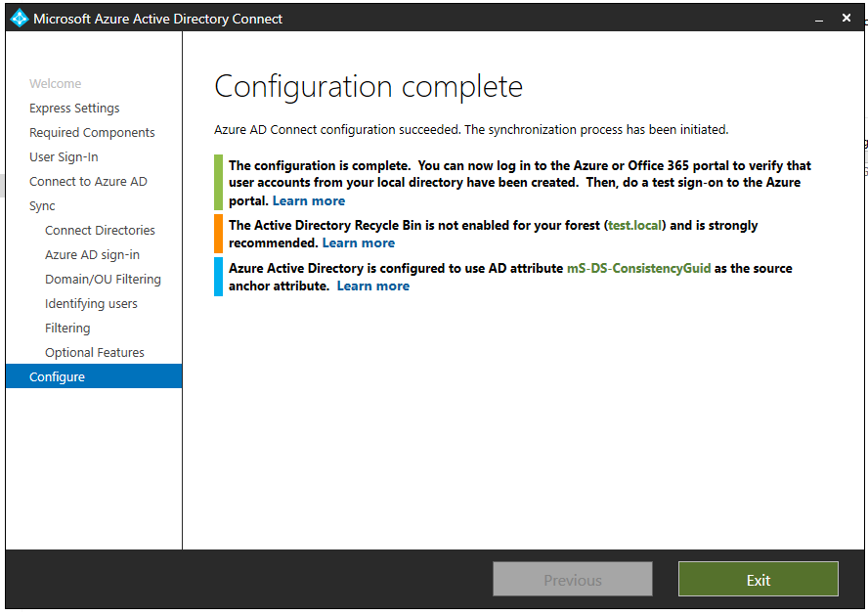
Task: Select Identifying users sub-step
Action: pos(91,303)
